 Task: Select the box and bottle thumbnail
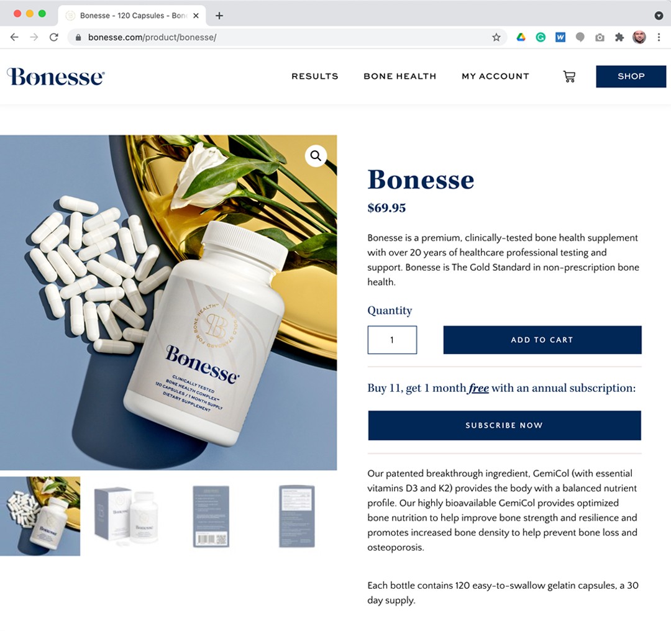point(126,516)
